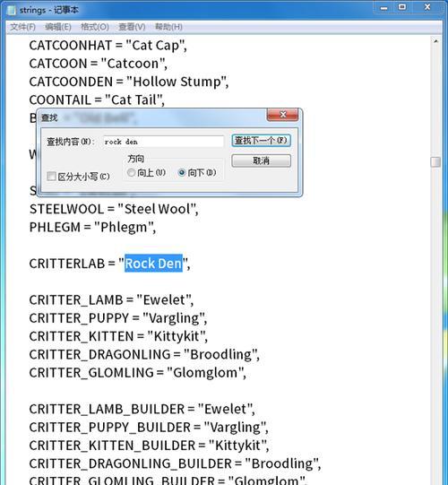Viewport: 448px width, 485px height.
Task: Click the search field containing rock den
Action: (x=163, y=142)
